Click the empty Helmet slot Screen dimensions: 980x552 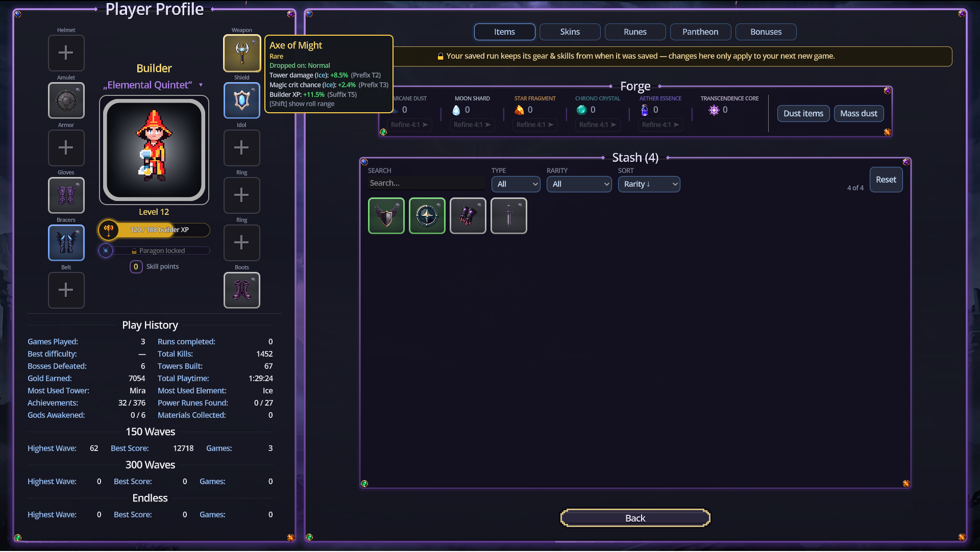coord(66,53)
